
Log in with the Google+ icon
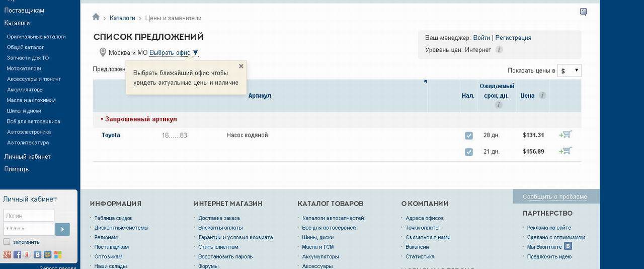pos(7,255)
